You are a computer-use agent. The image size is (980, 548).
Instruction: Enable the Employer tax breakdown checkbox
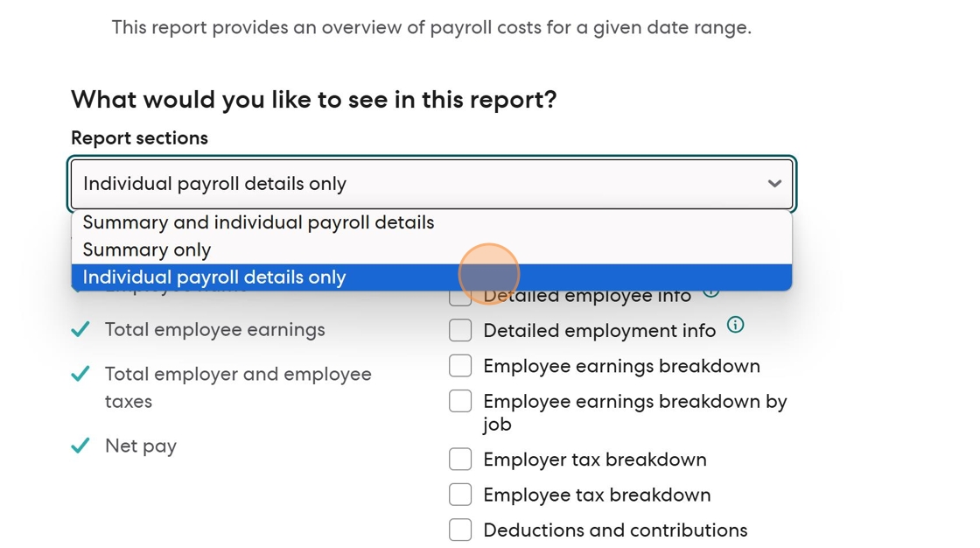coord(460,459)
